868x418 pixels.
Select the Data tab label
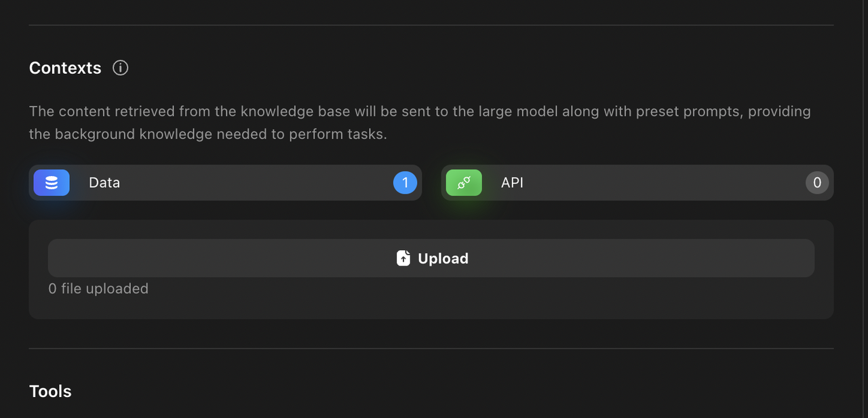point(104,182)
